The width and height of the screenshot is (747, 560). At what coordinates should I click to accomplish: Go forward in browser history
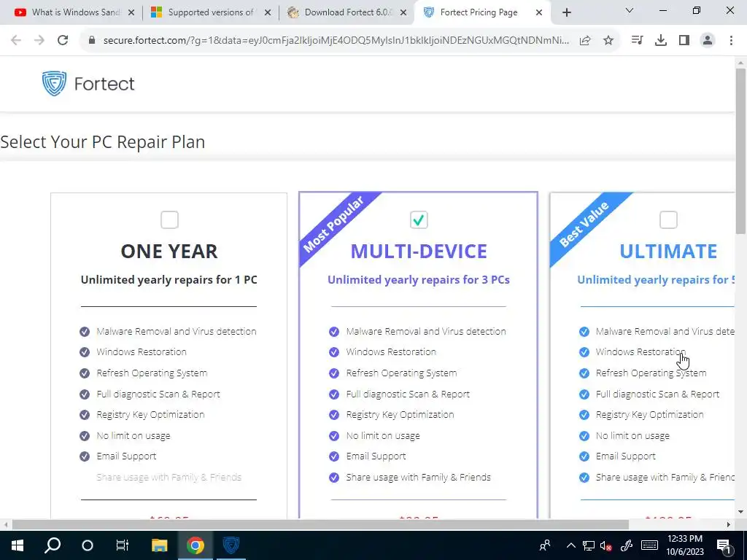pyautogui.click(x=39, y=41)
